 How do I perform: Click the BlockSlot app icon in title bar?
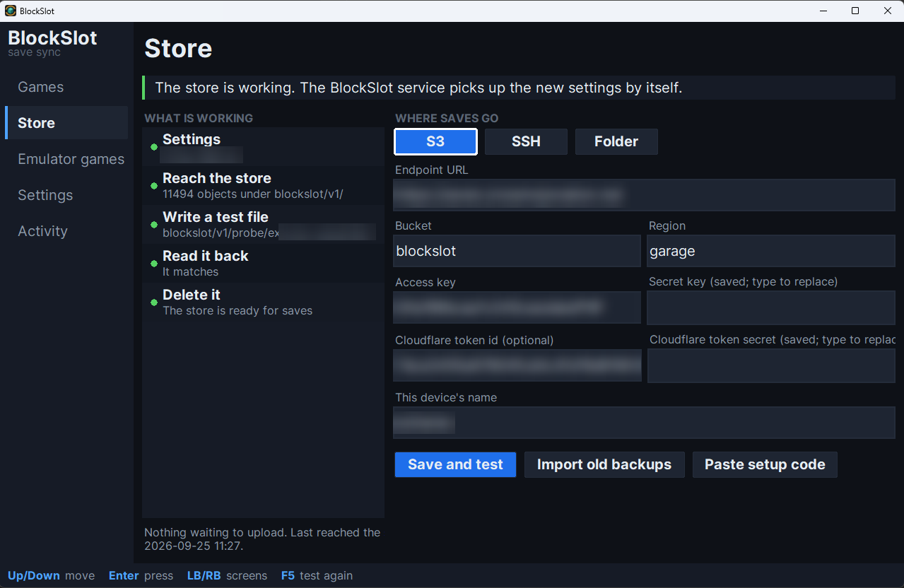11,11
